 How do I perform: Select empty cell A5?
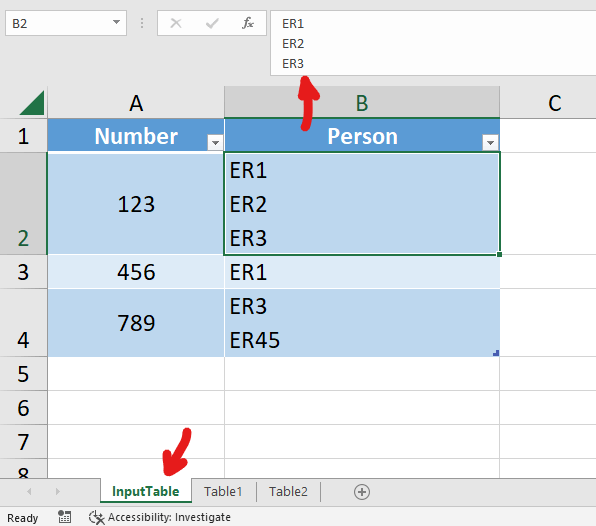(x=136, y=374)
